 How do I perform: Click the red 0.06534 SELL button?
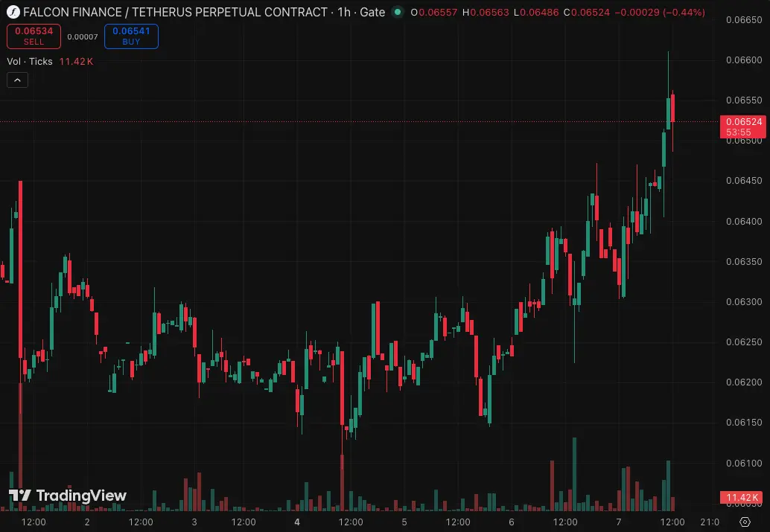pos(34,36)
